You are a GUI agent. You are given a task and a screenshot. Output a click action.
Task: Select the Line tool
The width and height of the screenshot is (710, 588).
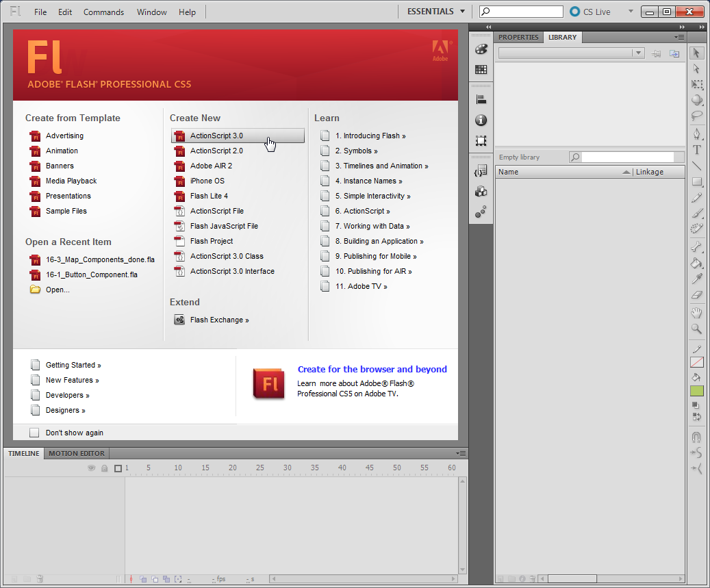(x=696, y=166)
